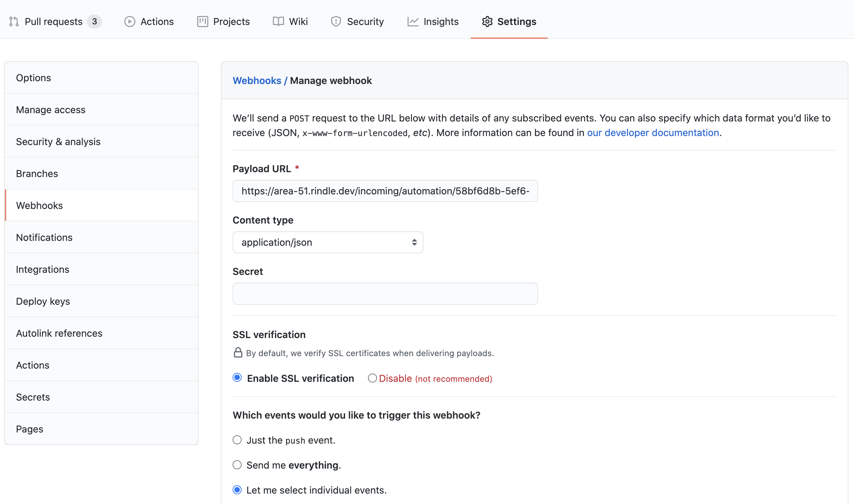Go to Integrations settings
Image resolution: width=854 pixels, height=504 pixels.
[101, 269]
